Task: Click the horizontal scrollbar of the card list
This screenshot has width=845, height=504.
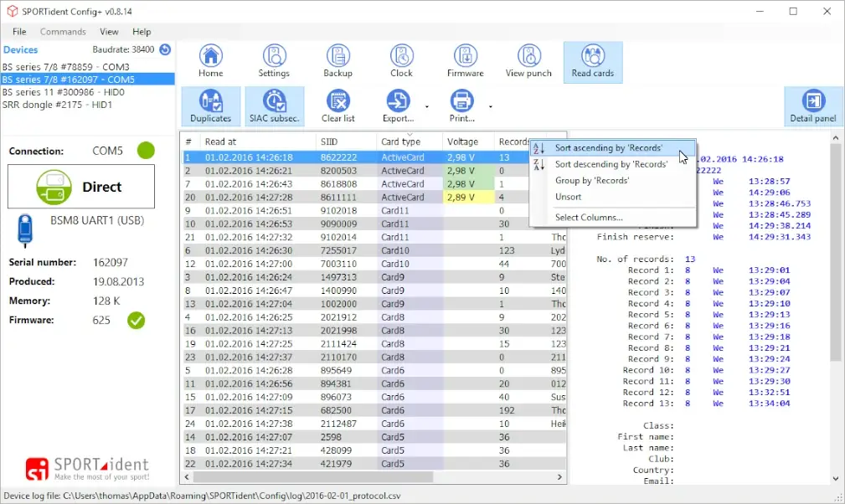Action: pyautogui.click(x=335, y=477)
